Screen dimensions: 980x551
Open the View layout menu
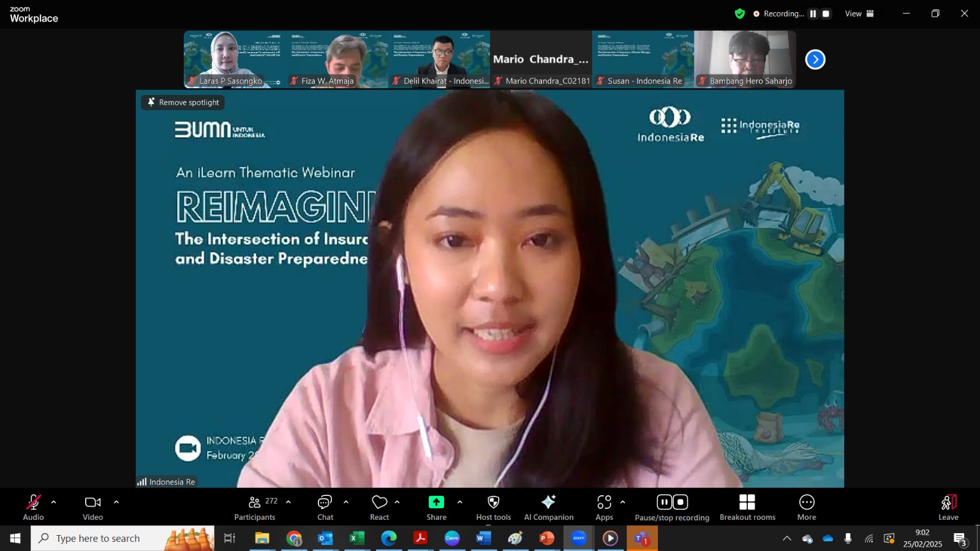tap(860, 13)
